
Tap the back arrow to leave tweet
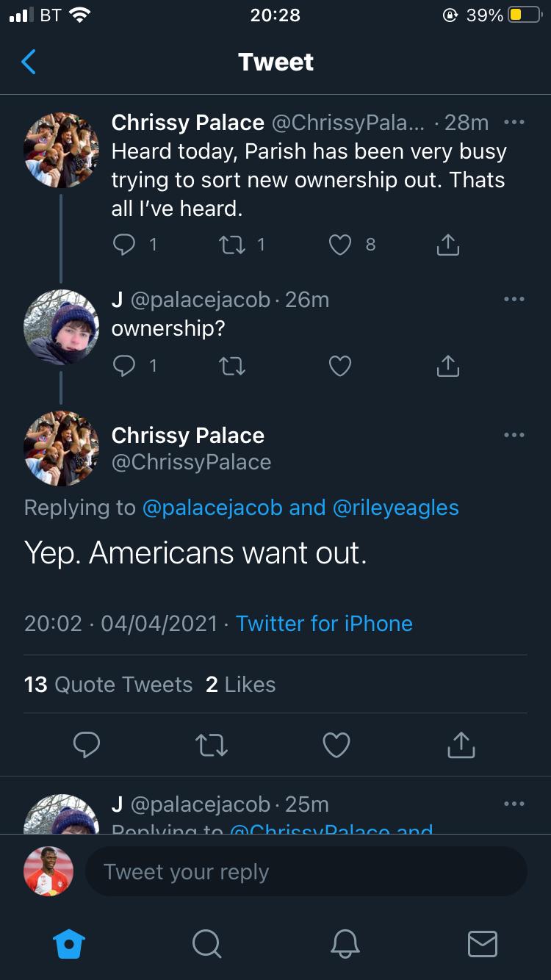(29, 62)
